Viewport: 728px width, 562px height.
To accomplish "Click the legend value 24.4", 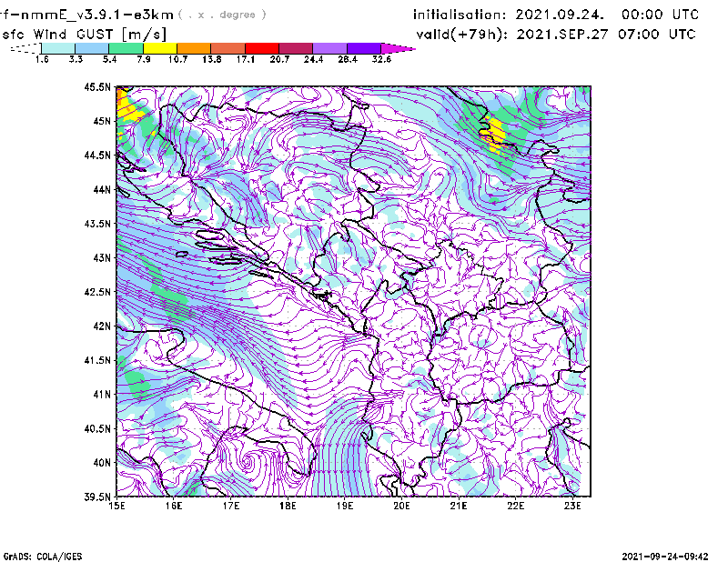I will pos(313,59).
